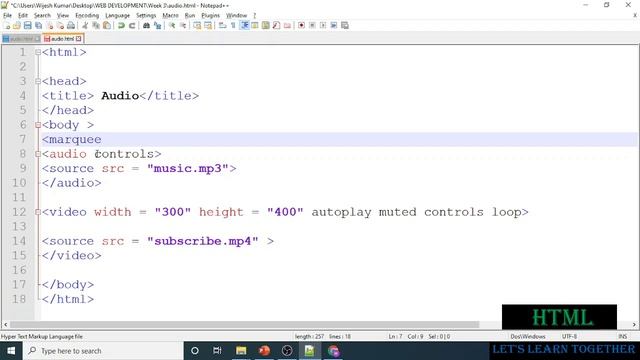Click the Open file toolbar icon
Screen dimensions: 640x360
(16, 25)
